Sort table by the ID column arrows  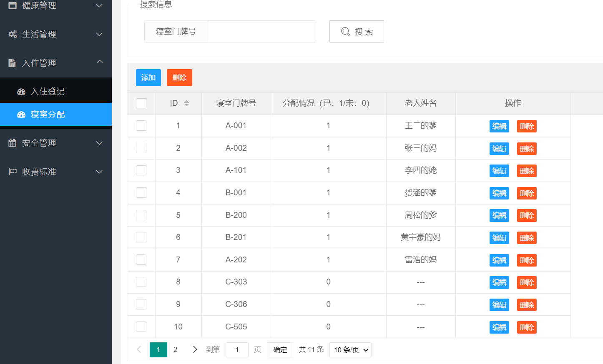[x=186, y=103]
